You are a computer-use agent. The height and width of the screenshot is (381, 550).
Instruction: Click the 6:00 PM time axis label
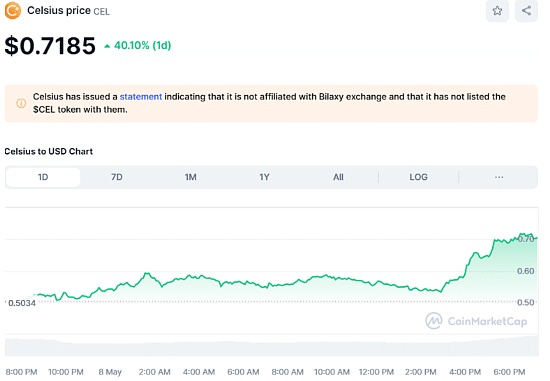click(x=509, y=372)
